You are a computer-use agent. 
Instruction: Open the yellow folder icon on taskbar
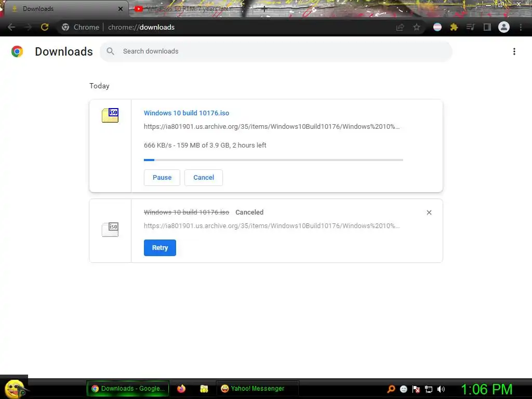click(x=204, y=389)
